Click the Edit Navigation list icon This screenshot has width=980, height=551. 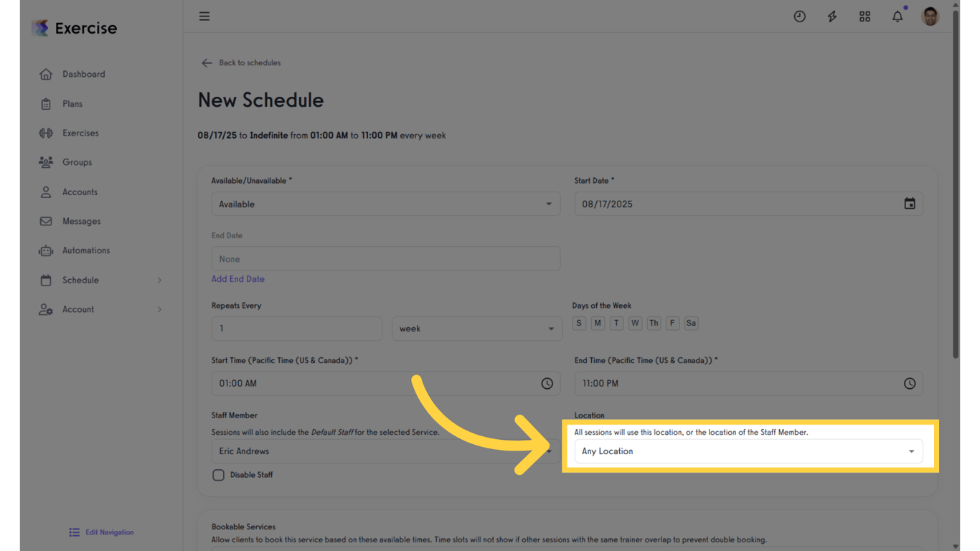[75, 532]
